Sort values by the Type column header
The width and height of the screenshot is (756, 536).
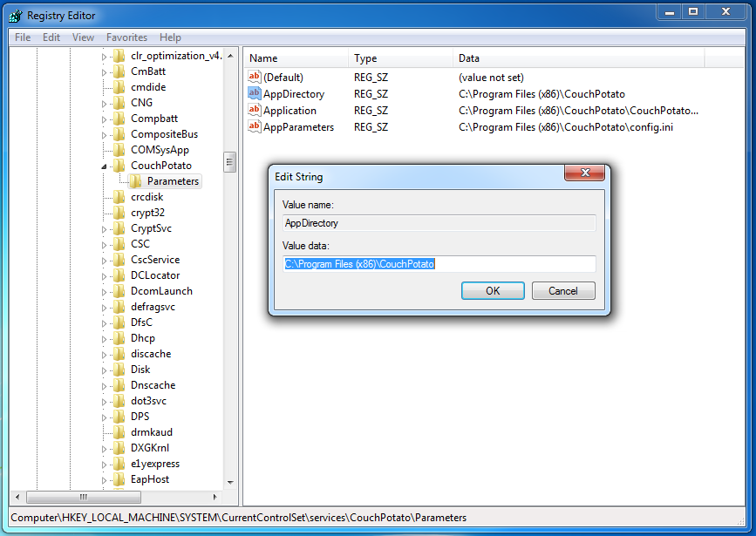pyautogui.click(x=400, y=58)
